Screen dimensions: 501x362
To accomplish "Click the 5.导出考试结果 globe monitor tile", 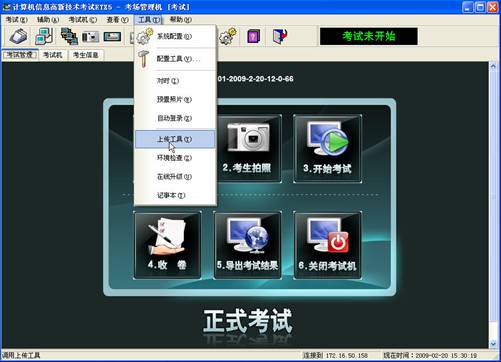I will (x=248, y=245).
